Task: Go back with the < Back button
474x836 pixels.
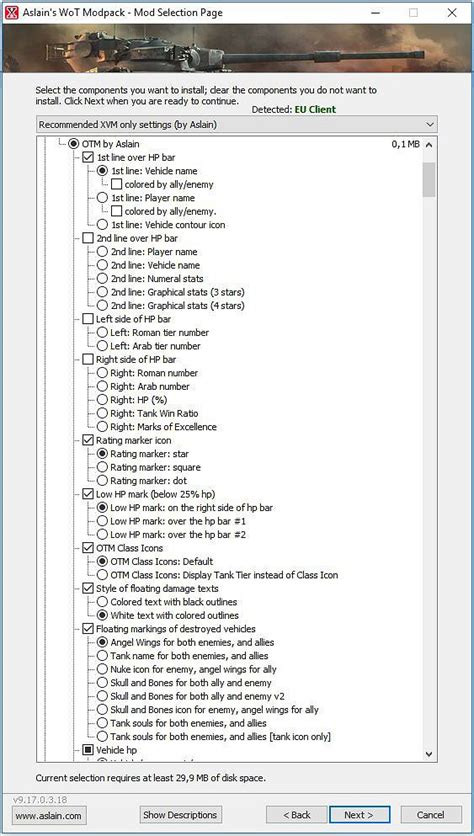Action: [x=296, y=815]
